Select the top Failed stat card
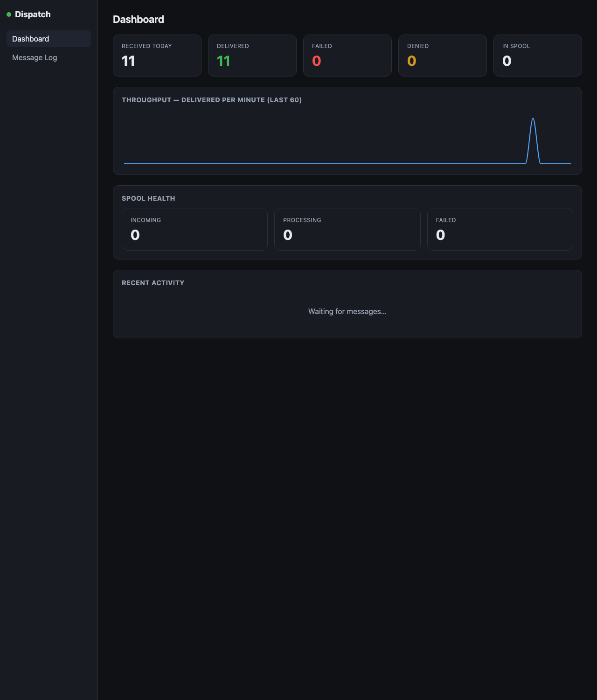The image size is (597, 700). coord(347,56)
